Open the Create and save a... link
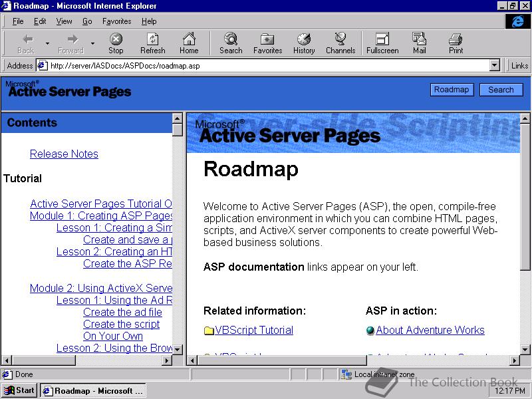The width and height of the screenshot is (532, 399). pyautogui.click(x=128, y=239)
